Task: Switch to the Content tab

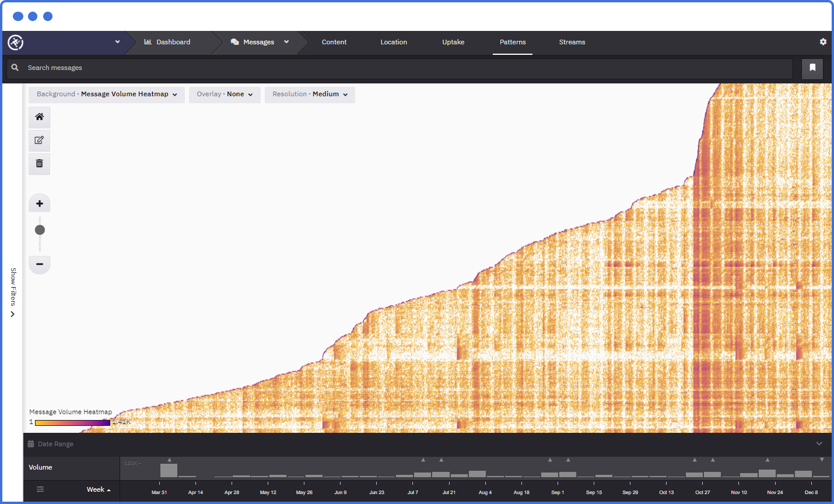Action: pos(334,42)
